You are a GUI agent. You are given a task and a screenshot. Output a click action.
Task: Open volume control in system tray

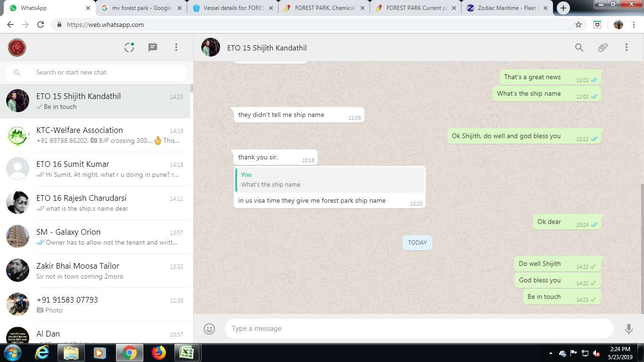596,353
